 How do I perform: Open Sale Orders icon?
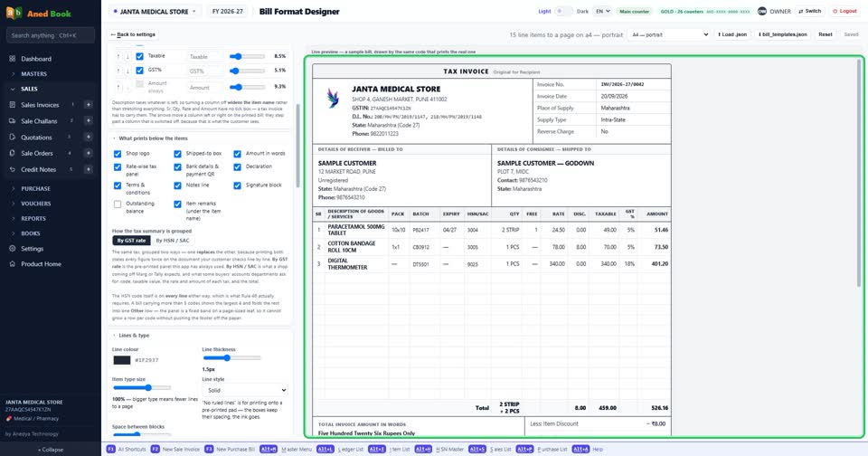(x=12, y=153)
